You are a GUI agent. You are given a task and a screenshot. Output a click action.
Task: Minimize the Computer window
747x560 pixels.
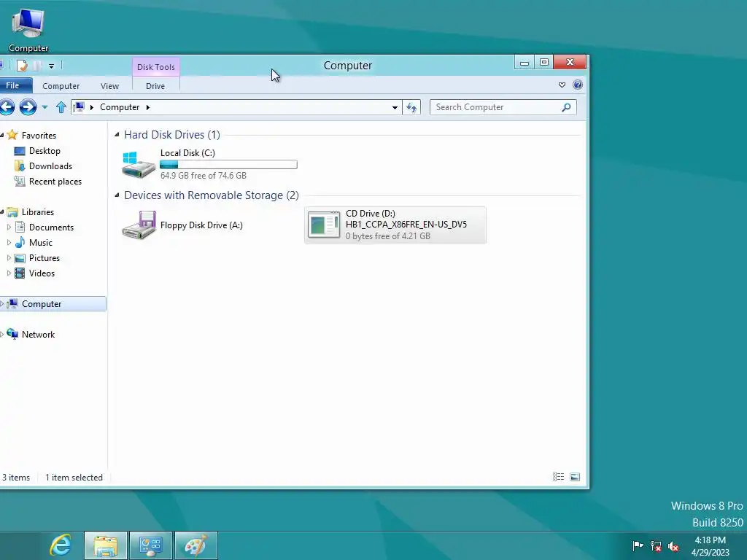[524, 63]
